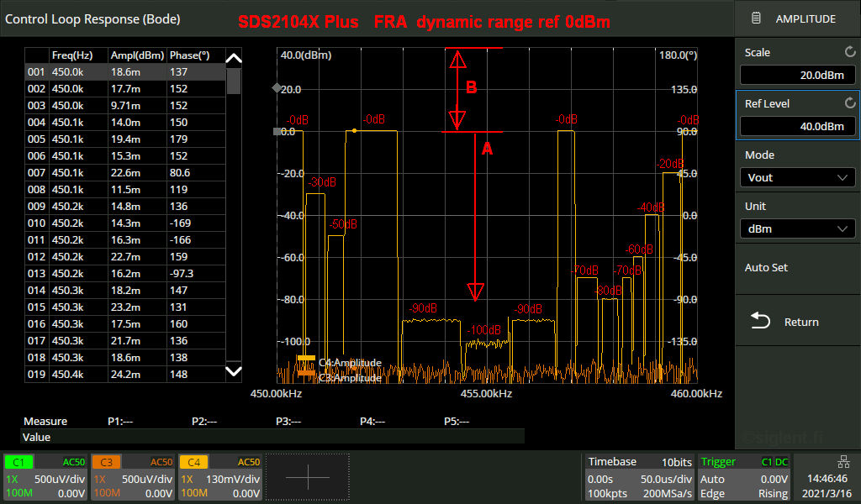Select table row 013 with phase -97.3

click(125, 274)
